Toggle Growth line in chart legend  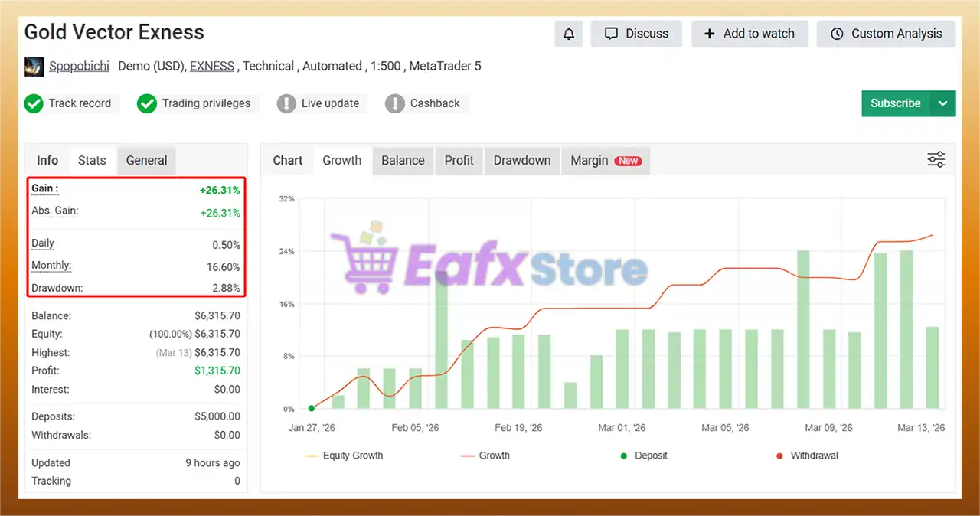click(x=485, y=456)
